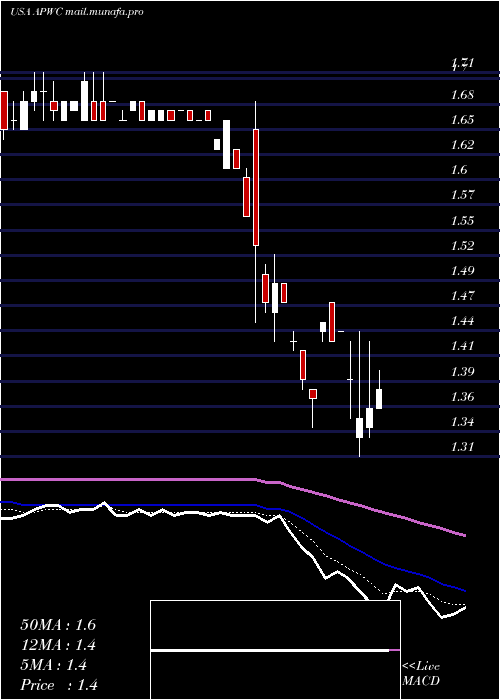
Task: Click the 'USA APWC mail.munafa.pro' header text
Action: click(x=77, y=12)
